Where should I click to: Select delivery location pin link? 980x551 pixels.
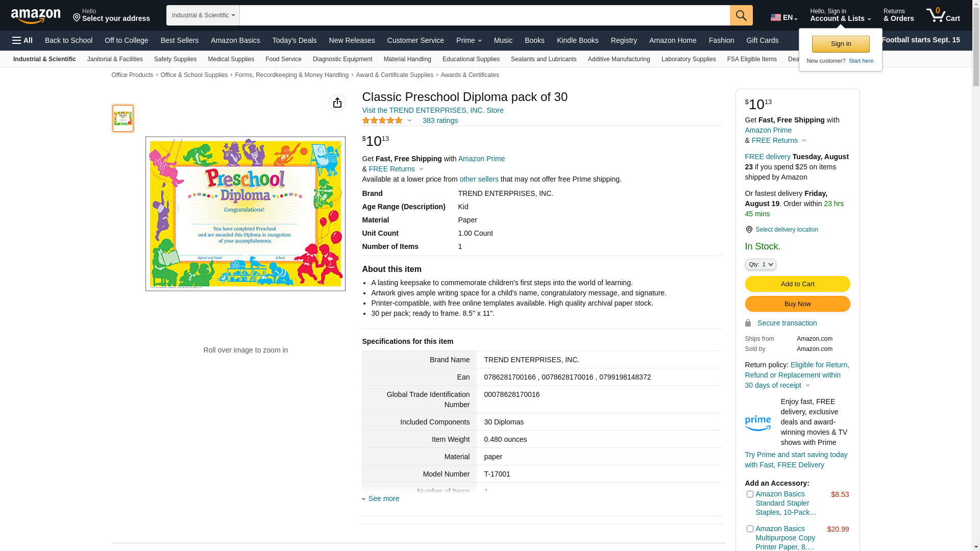(781, 230)
